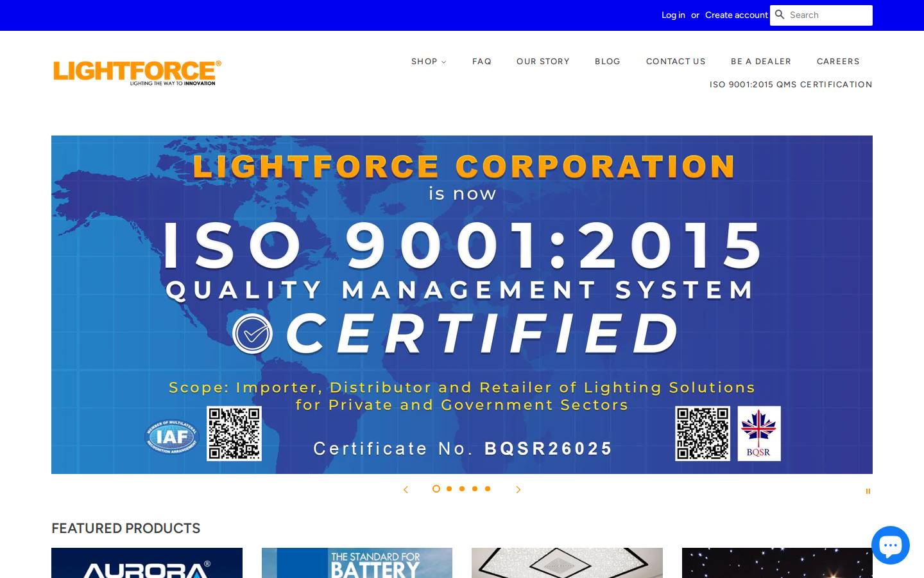Select the first slideshow dot
Viewport: 924px width, 578px height.
436,489
